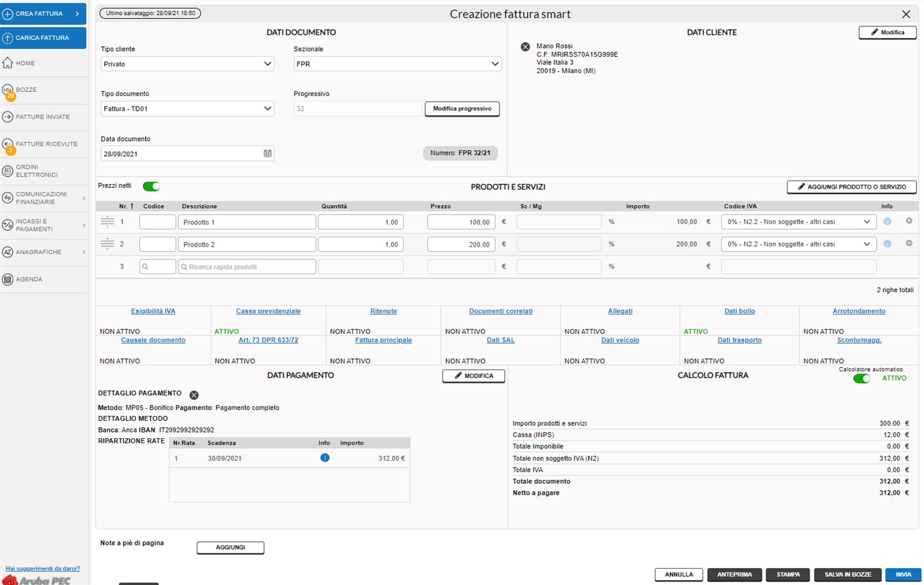The image size is (924, 585).
Task: Click Prezzo field of Prodotto 2
Action: (461, 244)
